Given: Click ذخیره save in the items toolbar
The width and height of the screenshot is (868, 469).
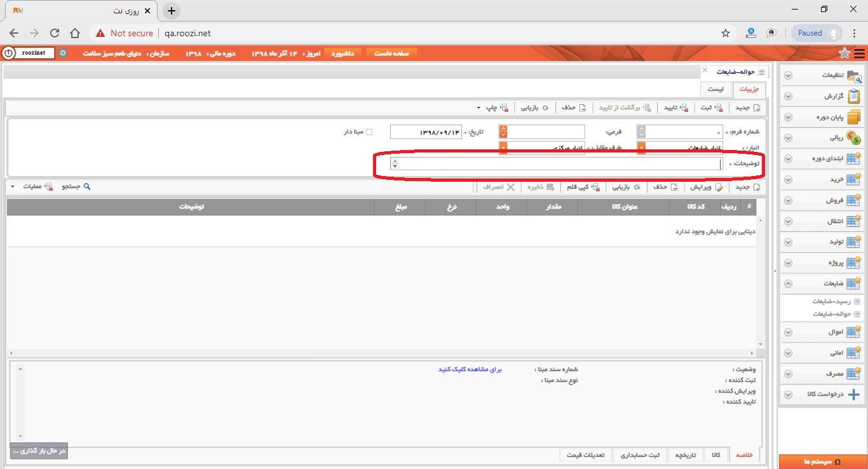Looking at the screenshot, I should coord(540,187).
